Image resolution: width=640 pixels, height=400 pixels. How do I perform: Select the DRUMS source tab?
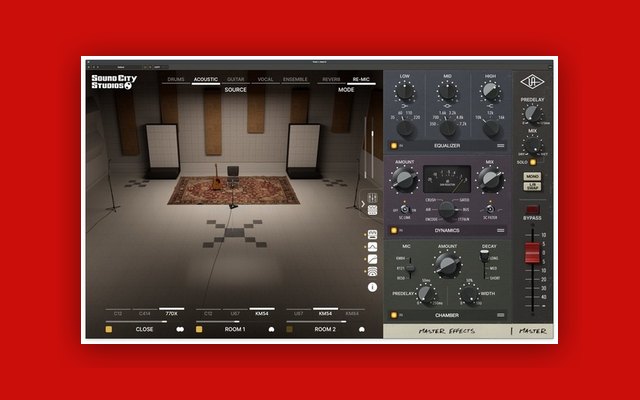(176, 79)
